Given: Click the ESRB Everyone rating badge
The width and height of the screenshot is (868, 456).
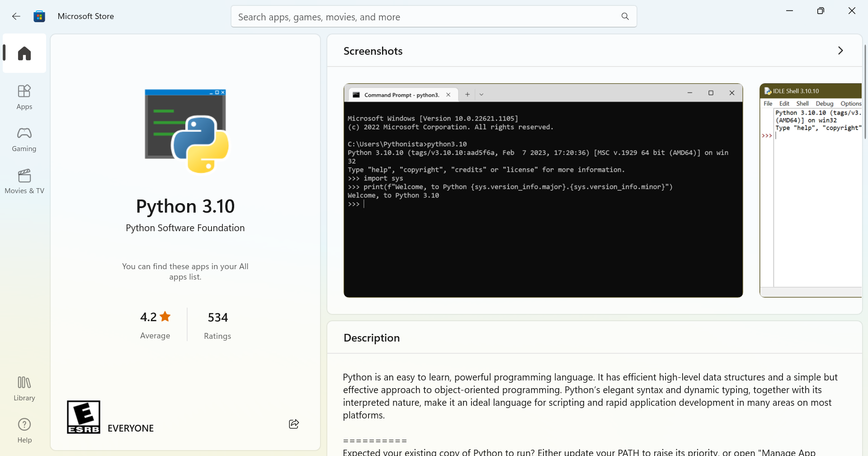Looking at the screenshot, I should (x=84, y=417).
